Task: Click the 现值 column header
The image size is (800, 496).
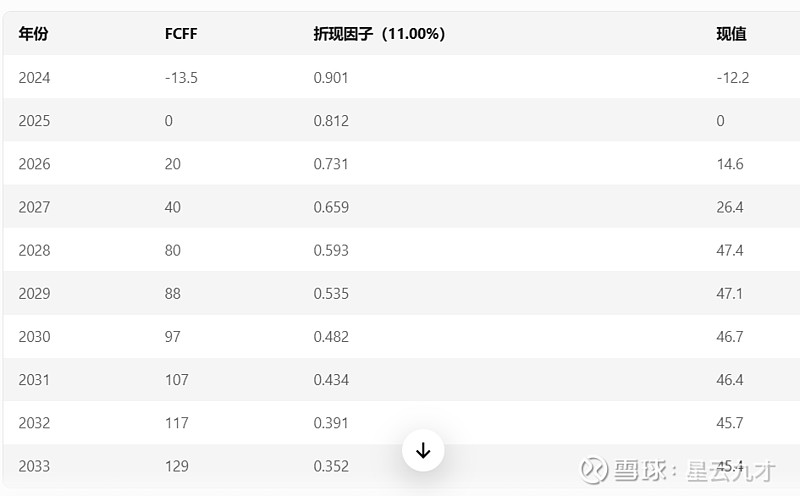Action: pos(731,34)
